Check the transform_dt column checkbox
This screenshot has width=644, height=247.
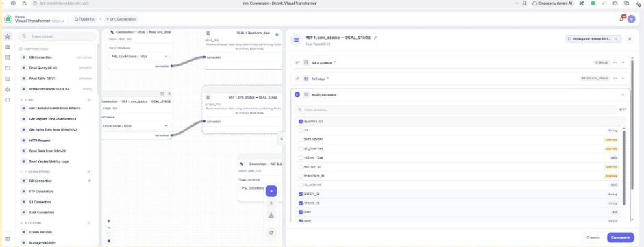301,176
